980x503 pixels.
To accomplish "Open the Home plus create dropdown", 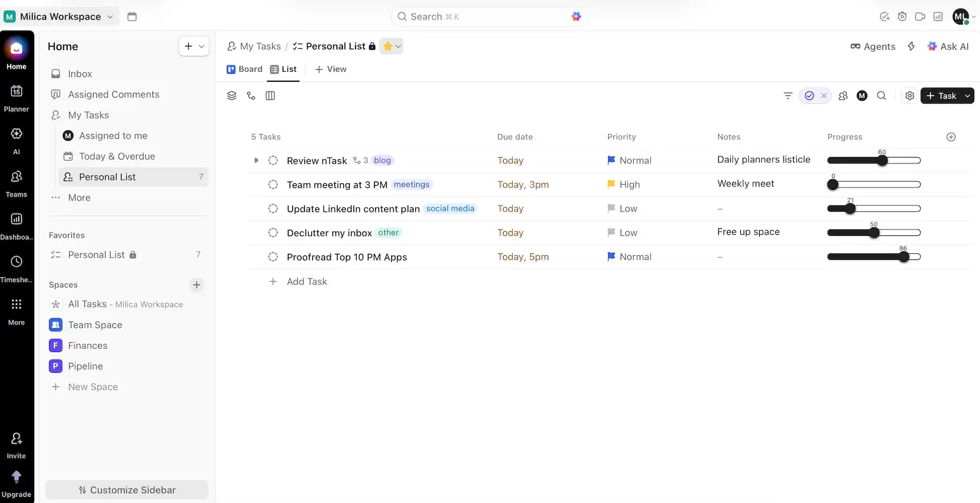I will 194,46.
